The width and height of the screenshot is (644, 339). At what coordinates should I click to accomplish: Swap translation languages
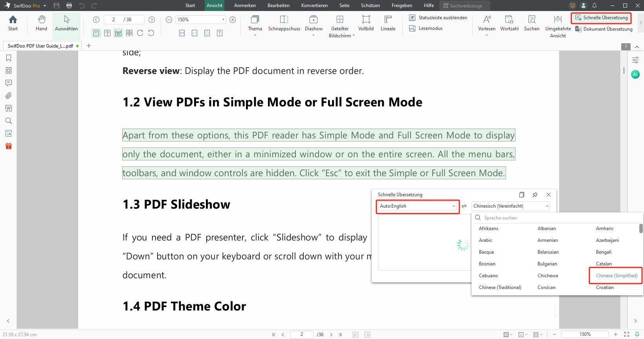pyautogui.click(x=464, y=206)
